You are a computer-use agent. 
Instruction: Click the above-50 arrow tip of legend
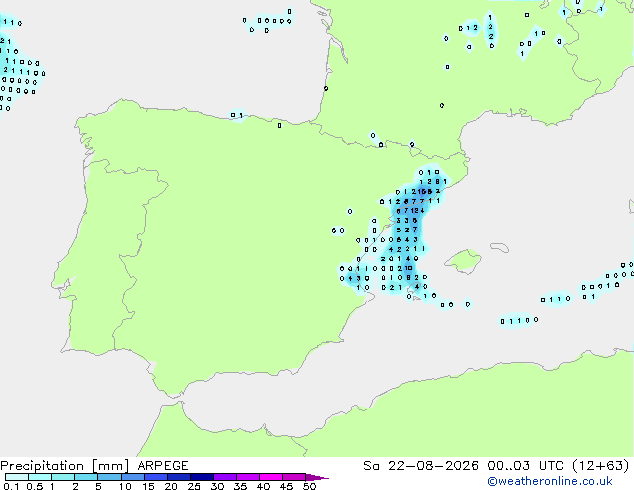click(317, 477)
